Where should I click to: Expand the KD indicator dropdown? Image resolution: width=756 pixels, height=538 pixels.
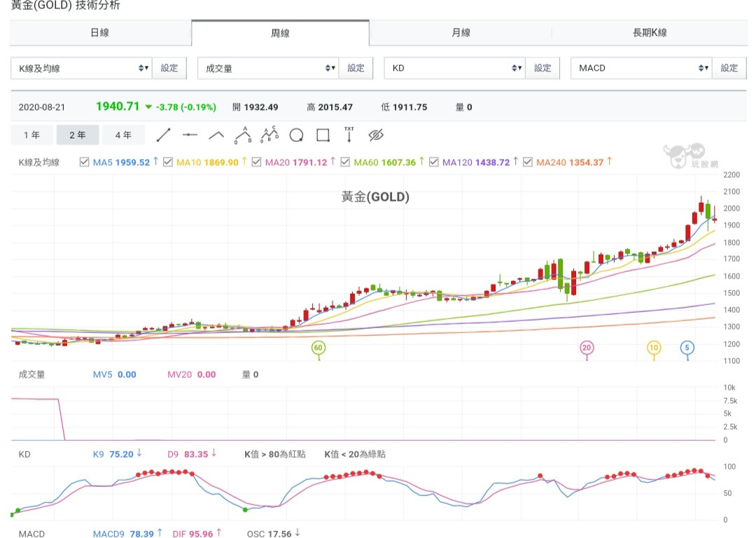click(454, 68)
